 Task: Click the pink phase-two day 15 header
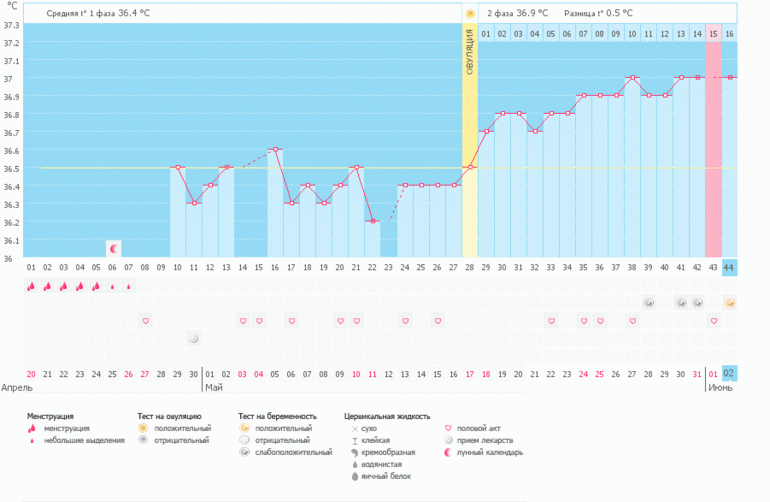[713, 34]
